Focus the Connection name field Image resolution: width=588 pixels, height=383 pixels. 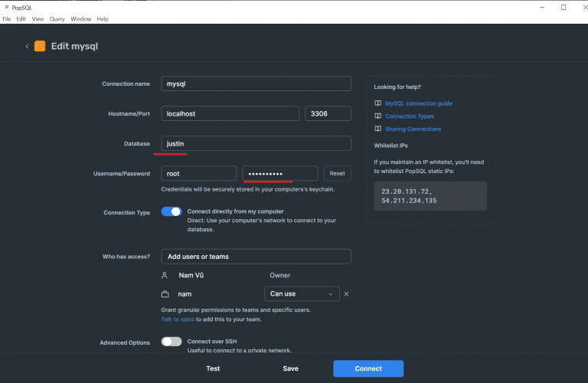click(x=256, y=83)
